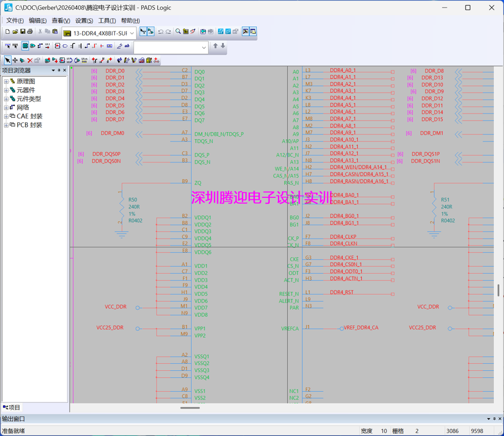504x436 pixels.
Task: Click the 'ab' text filter icon
Action: pos(127,46)
